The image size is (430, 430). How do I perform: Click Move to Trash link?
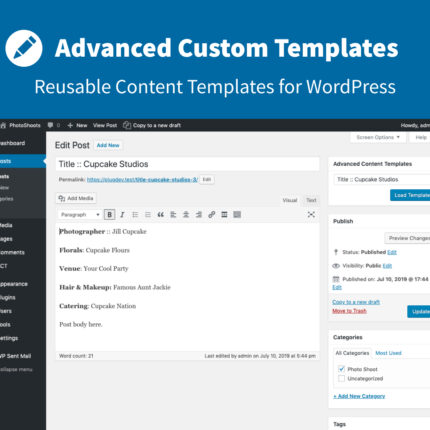(x=349, y=311)
